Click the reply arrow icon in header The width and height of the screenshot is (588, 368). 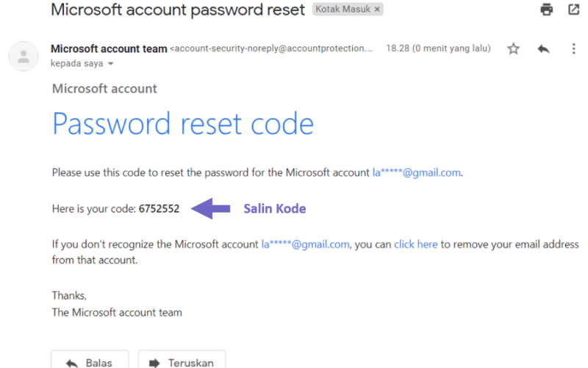[x=543, y=49]
